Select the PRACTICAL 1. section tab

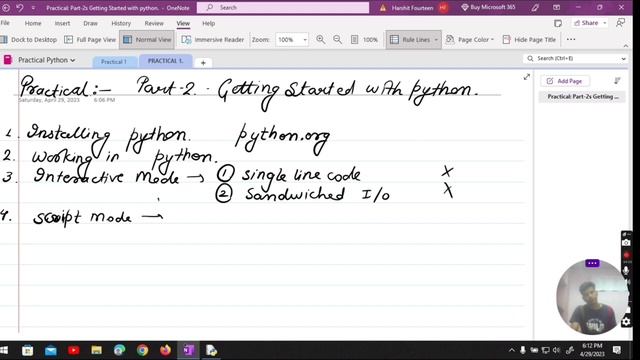[165, 61]
